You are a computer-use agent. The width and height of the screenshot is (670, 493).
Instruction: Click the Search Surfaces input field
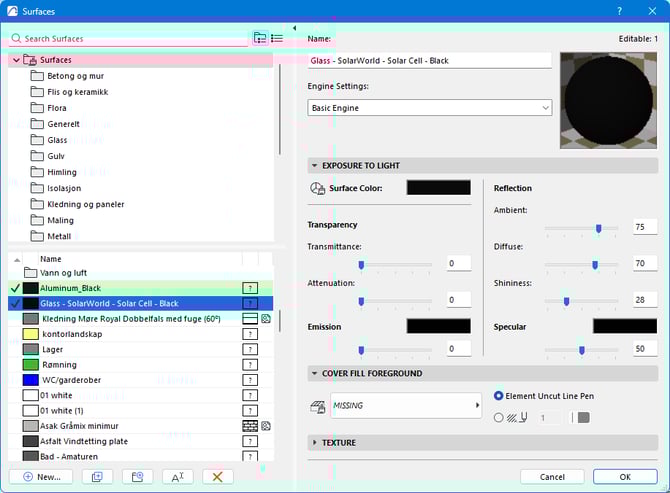130,38
